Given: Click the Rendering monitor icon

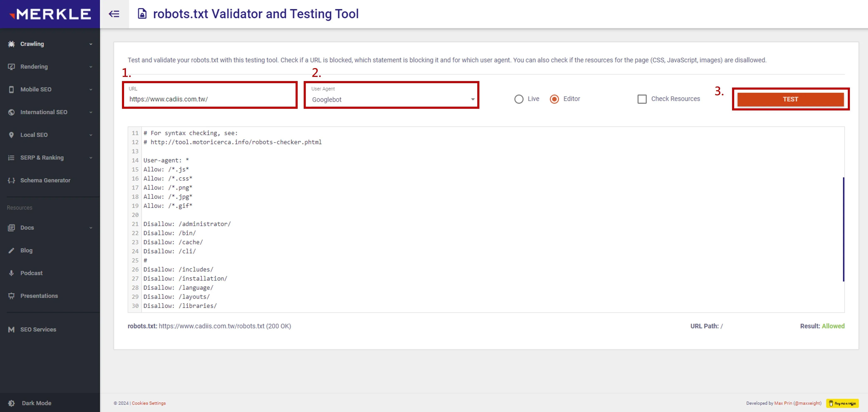Looking at the screenshot, I should pos(11,66).
